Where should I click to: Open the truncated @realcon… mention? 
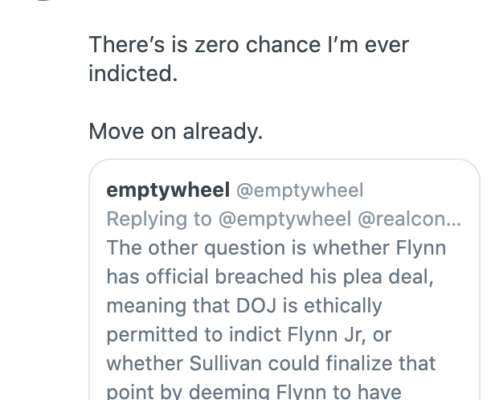pyautogui.click(x=409, y=219)
